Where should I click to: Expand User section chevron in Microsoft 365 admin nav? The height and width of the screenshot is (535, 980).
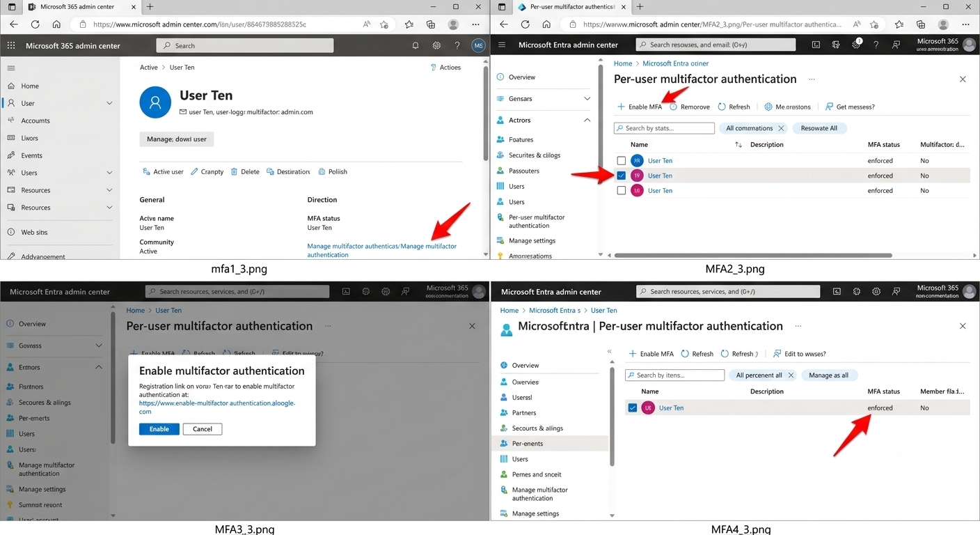(109, 103)
